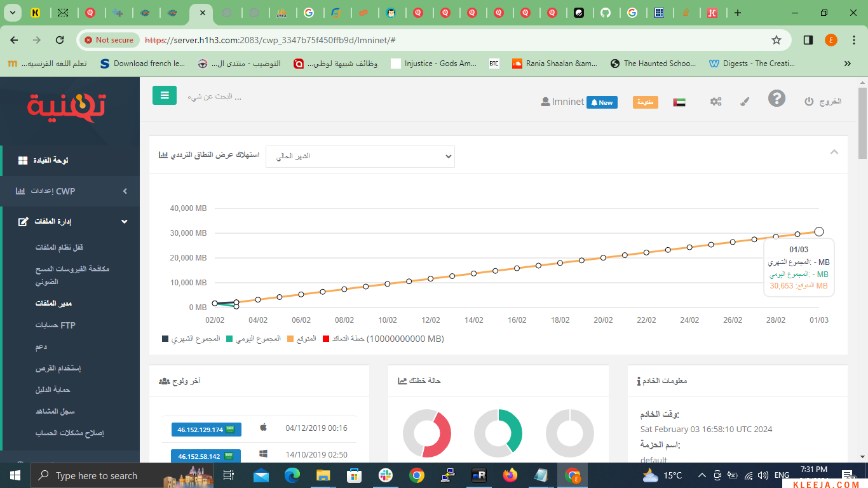Click the Windows OS icon in logins

pos(263,454)
